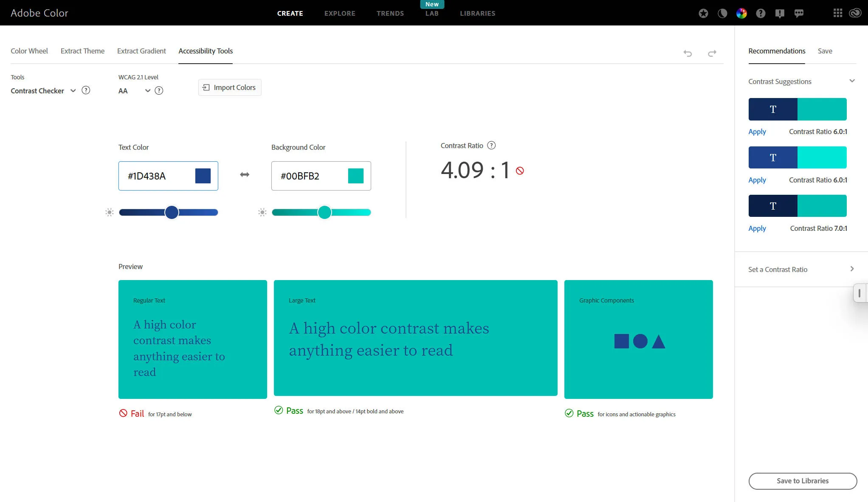Open the chat bubble icon
This screenshot has height=502, width=868.
pyautogui.click(x=799, y=14)
